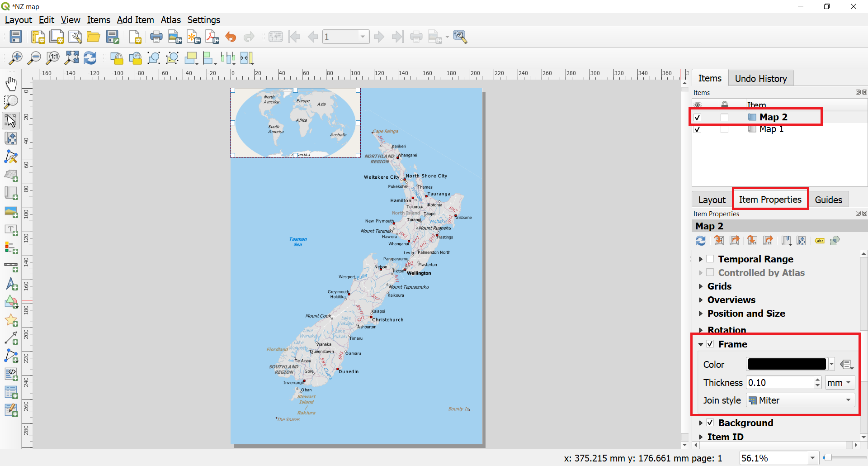Click the Zoom Full toolbar icon
Viewport: 868px width, 466px height.
click(71, 58)
